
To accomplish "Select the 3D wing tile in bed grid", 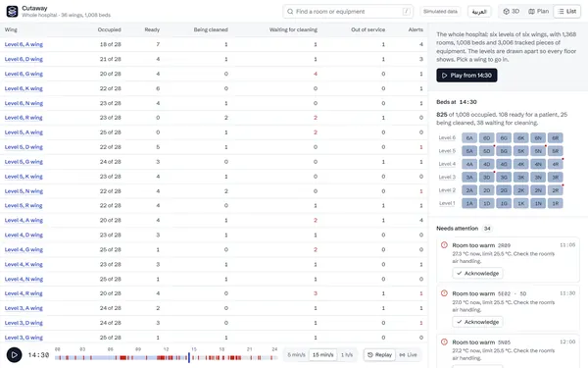I will pos(486,178).
